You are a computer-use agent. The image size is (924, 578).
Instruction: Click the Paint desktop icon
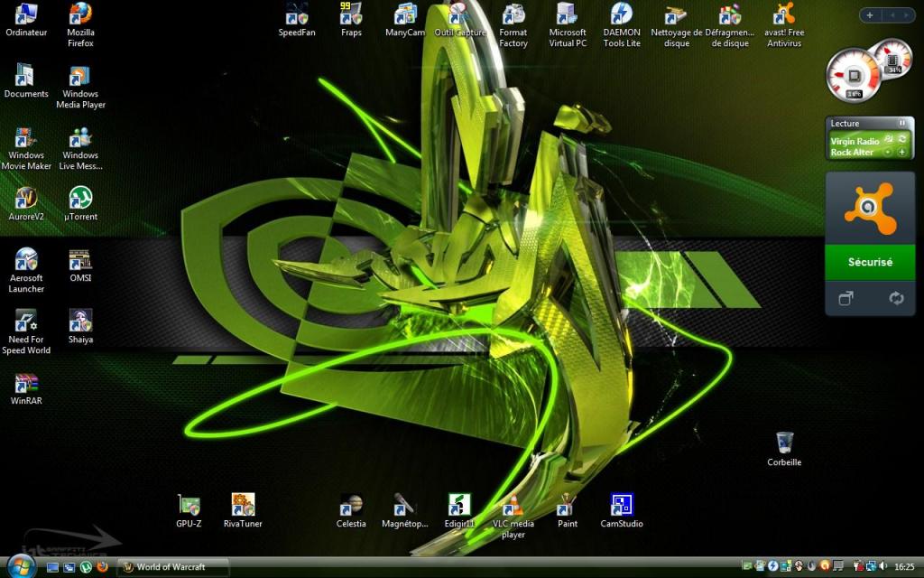pyautogui.click(x=568, y=511)
